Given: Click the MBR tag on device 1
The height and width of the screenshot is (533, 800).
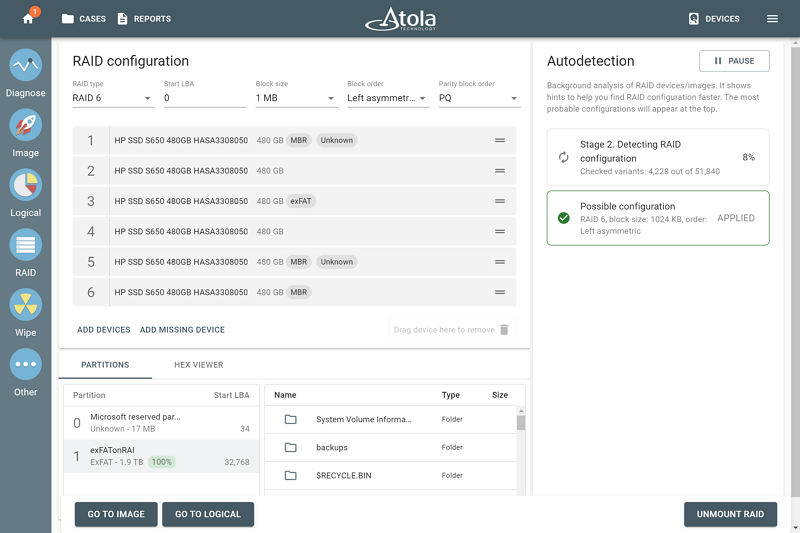Looking at the screenshot, I should (299, 140).
